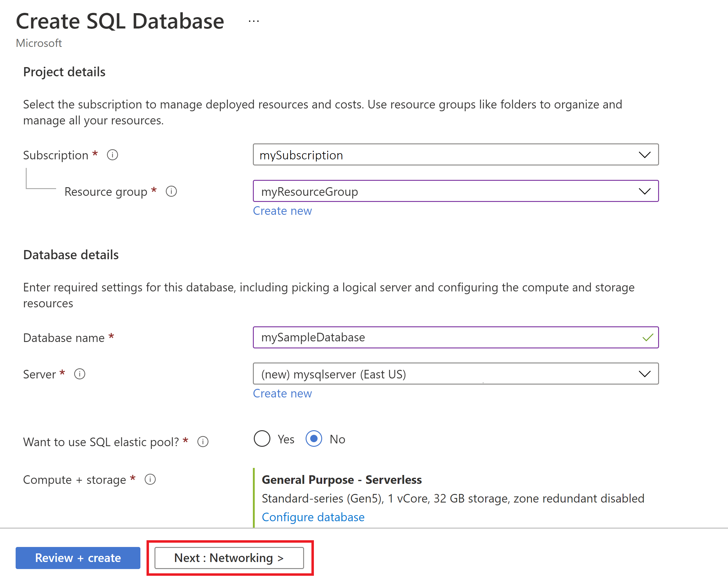This screenshot has height=577, width=728.
Task: Click the Microsoft publisher label
Action: pos(39,43)
